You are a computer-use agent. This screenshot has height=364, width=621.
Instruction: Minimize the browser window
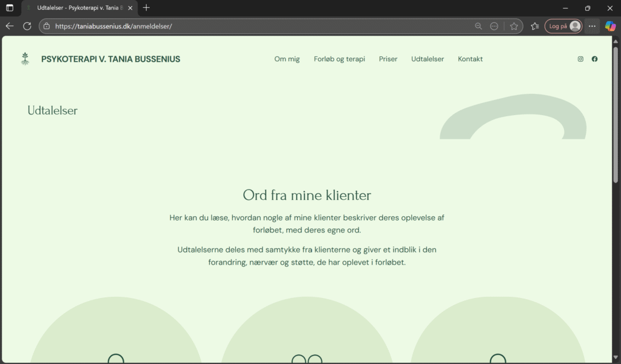[x=565, y=8]
